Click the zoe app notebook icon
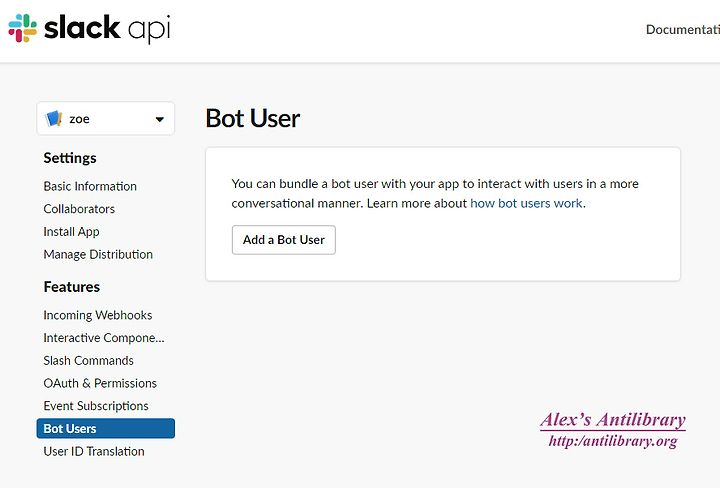Image resolution: width=720 pixels, height=488 pixels. [54, 119]
